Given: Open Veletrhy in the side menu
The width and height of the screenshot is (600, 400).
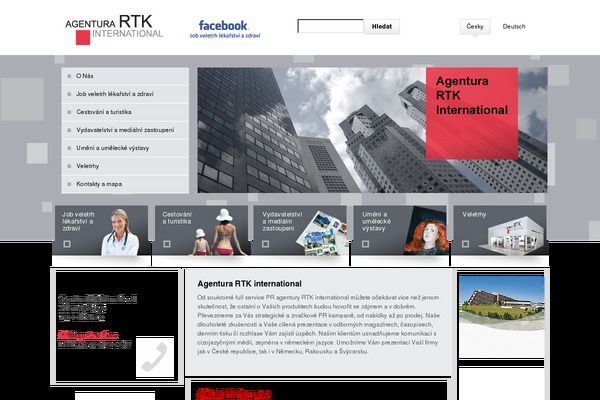Looking at the screenshot, I should (125, 166).
